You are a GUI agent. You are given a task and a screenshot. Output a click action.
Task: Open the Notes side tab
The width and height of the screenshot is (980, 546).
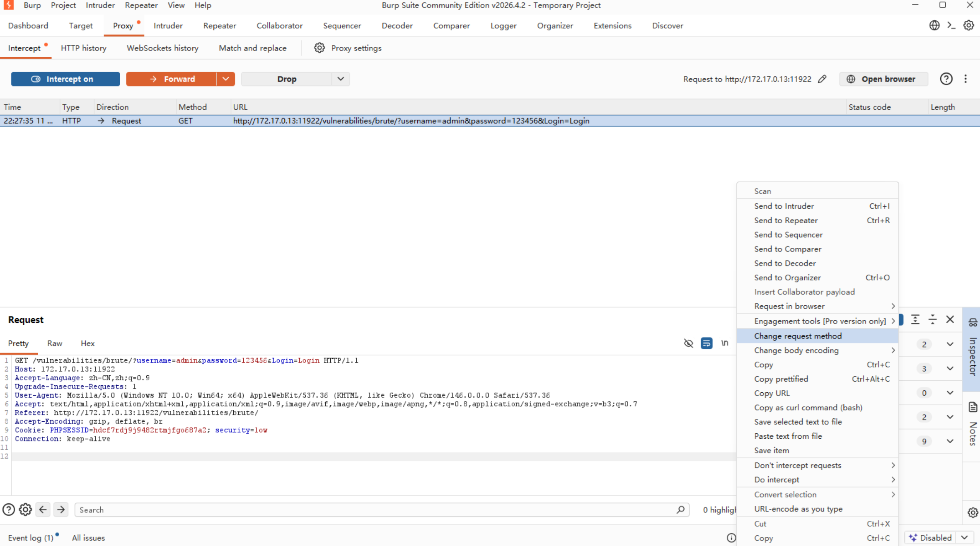[x=973, y=425]
